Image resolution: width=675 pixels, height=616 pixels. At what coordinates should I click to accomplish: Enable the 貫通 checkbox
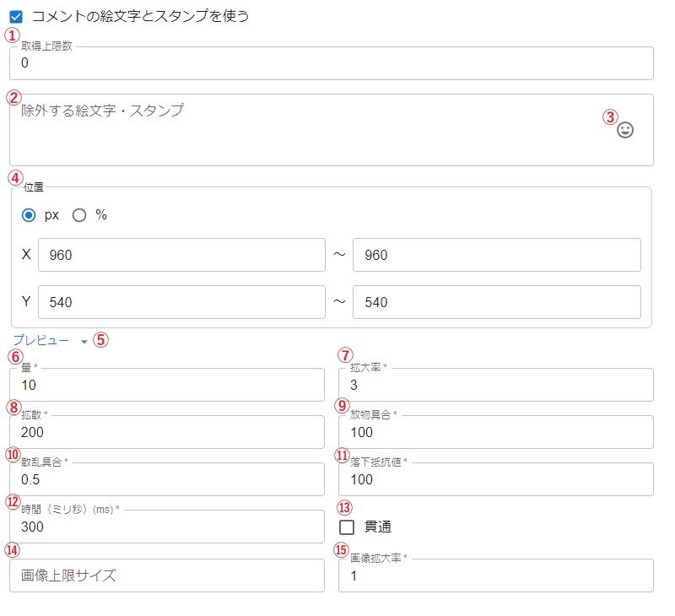[x=347, y=527]
